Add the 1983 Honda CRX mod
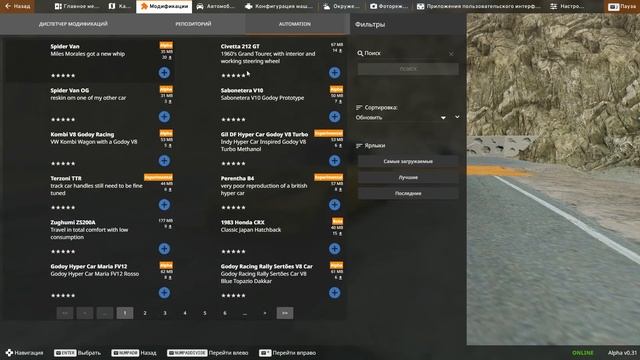Screen dimensions: 640x360 pos(334,249)
